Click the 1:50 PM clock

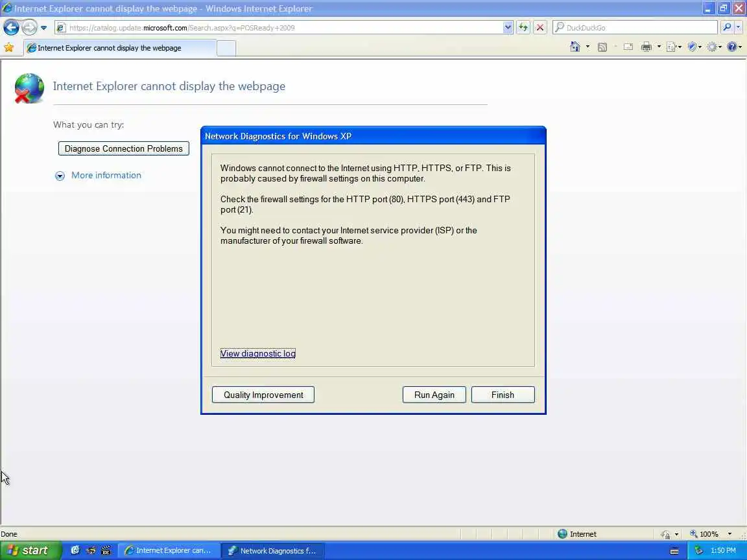[x=723, y=550]
